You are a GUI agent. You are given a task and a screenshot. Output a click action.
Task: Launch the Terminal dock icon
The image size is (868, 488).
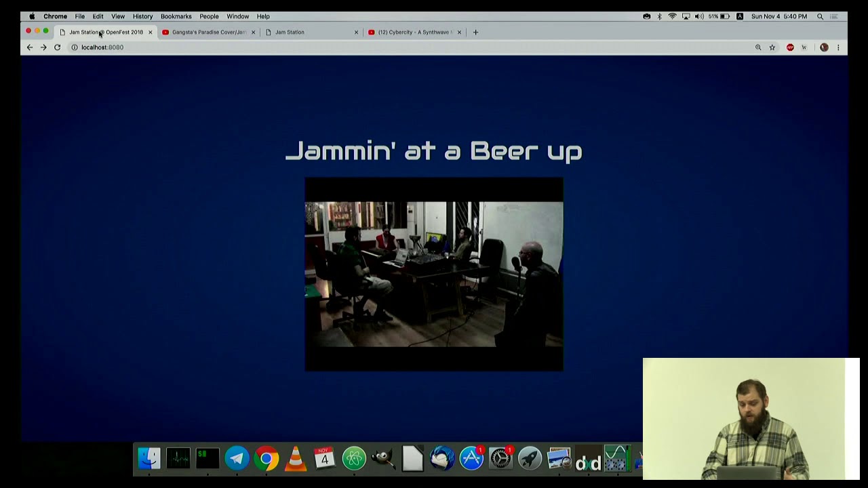pyautogui.click(x=208, y=459)
